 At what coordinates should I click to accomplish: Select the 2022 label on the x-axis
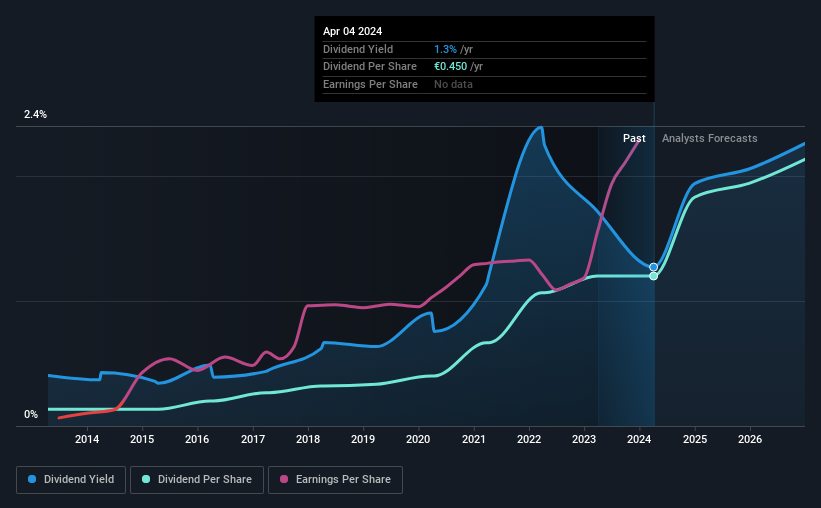529,439
